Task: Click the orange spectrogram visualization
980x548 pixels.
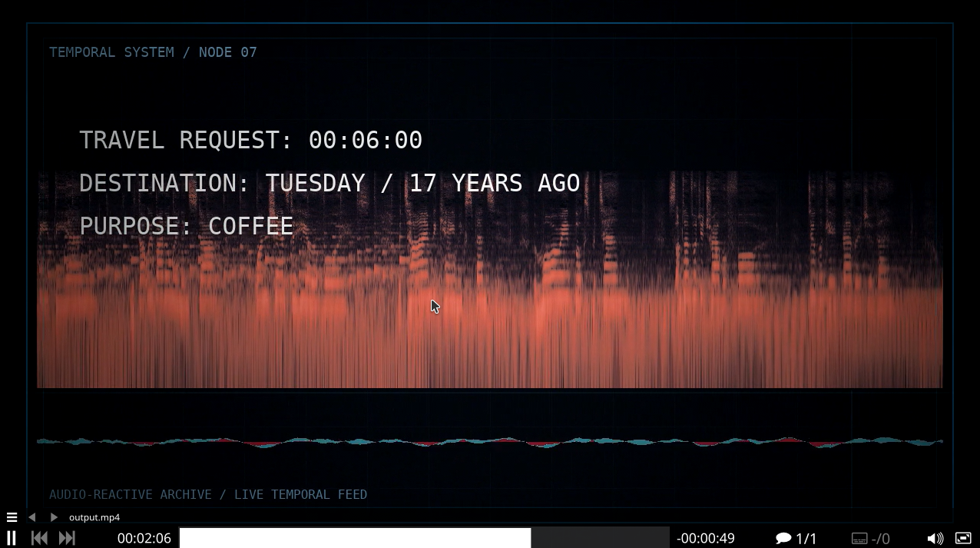Action: click(490, 280)
